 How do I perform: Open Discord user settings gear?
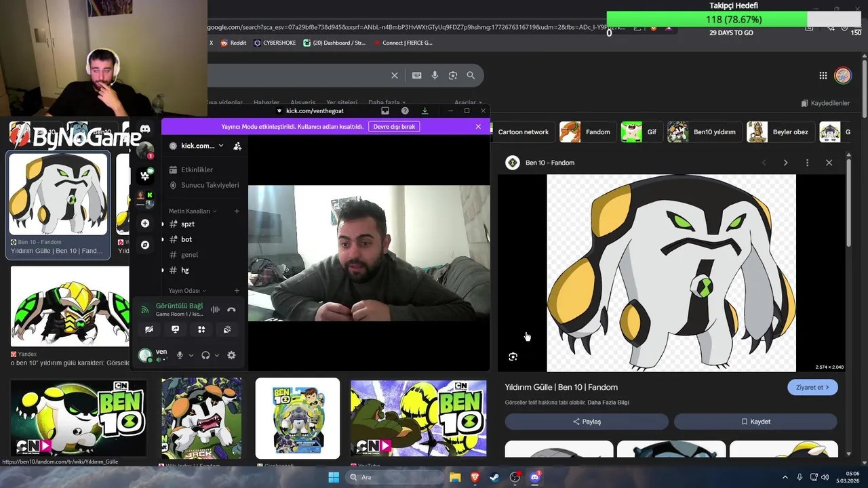(x=231, y=355)
